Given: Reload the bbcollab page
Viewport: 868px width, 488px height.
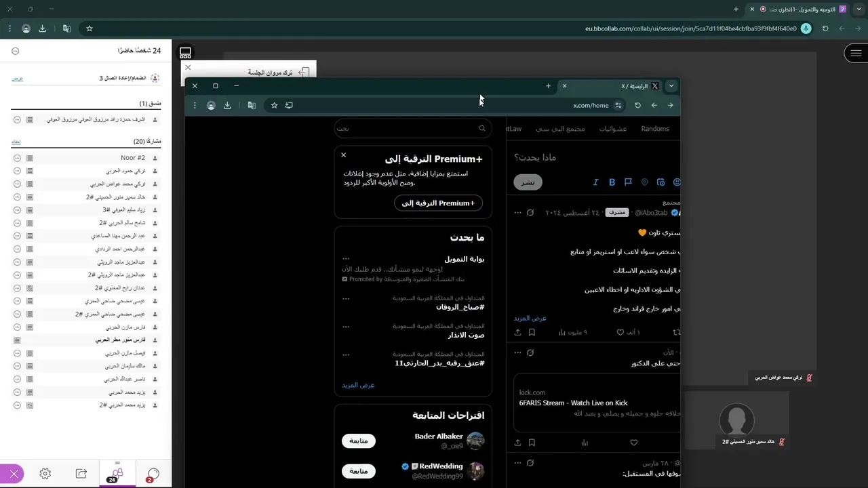Looking at the screenshot, I should pyautogui.click(x=825, y=28).
